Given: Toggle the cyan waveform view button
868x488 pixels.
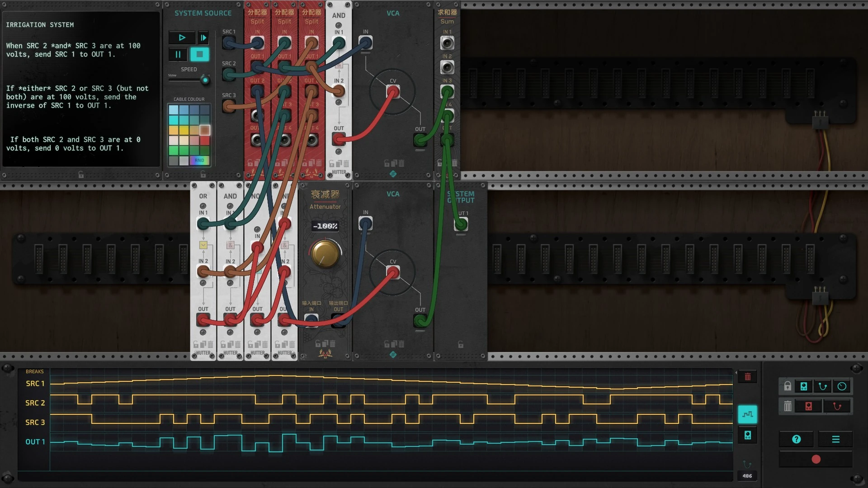Looking at the screenshot, I should click(x=747, y=414).
